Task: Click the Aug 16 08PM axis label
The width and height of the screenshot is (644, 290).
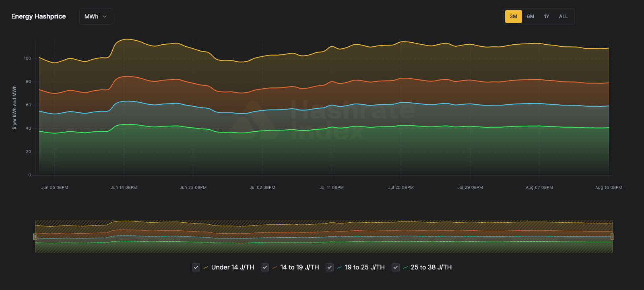Action: click(609, 188)
